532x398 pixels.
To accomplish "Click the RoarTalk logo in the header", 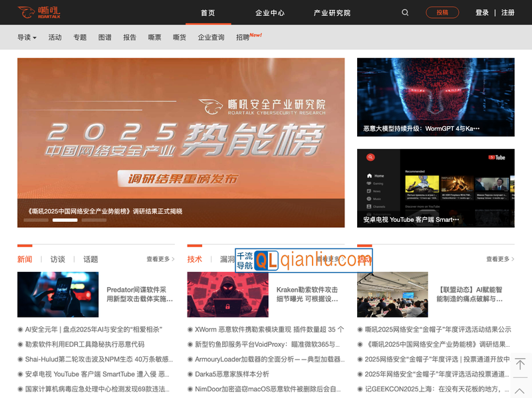I will (x=39, y=12).
